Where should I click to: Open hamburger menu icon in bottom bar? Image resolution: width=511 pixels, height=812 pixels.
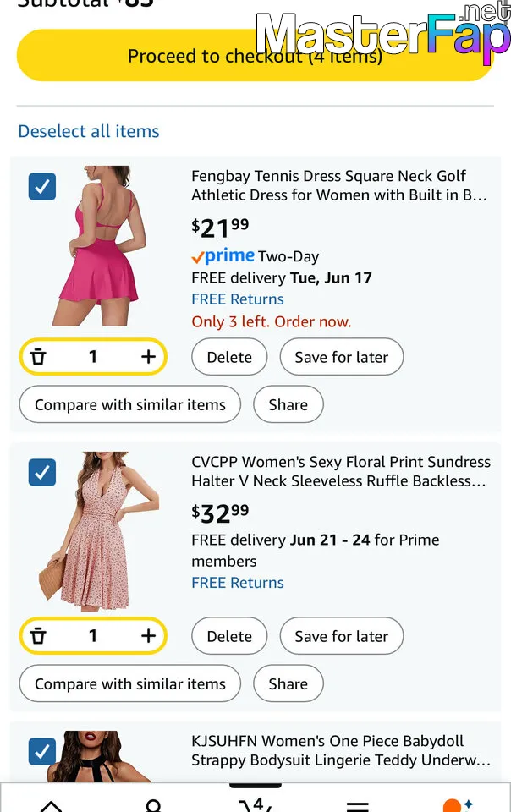358,804
